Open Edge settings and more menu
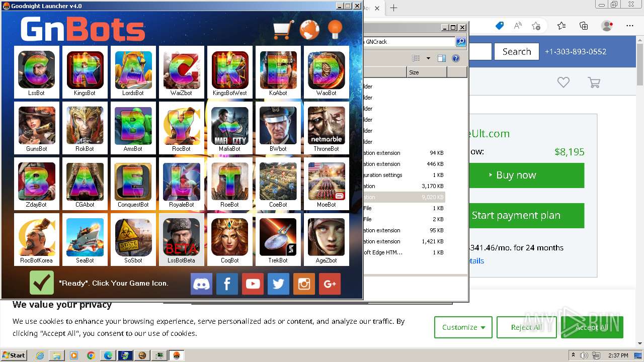Image resolution: width=644 pixels, height=362 pixels. [630, 26]
